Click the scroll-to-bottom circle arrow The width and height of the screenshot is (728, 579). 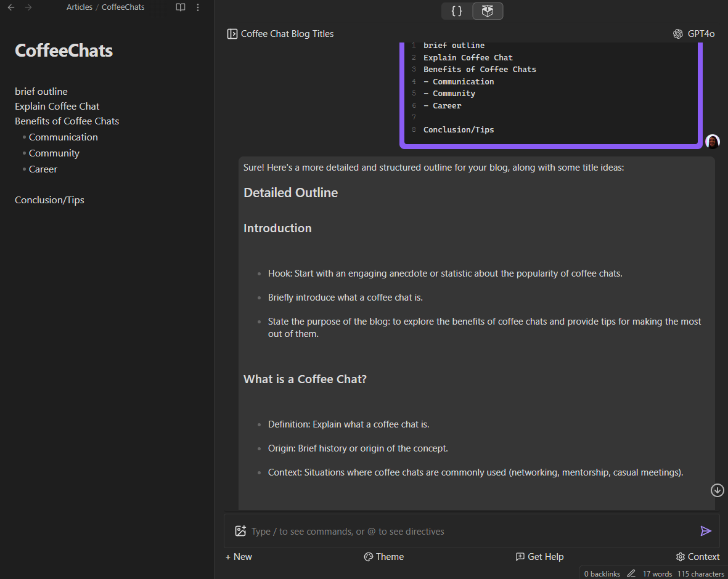coord(717,490)
